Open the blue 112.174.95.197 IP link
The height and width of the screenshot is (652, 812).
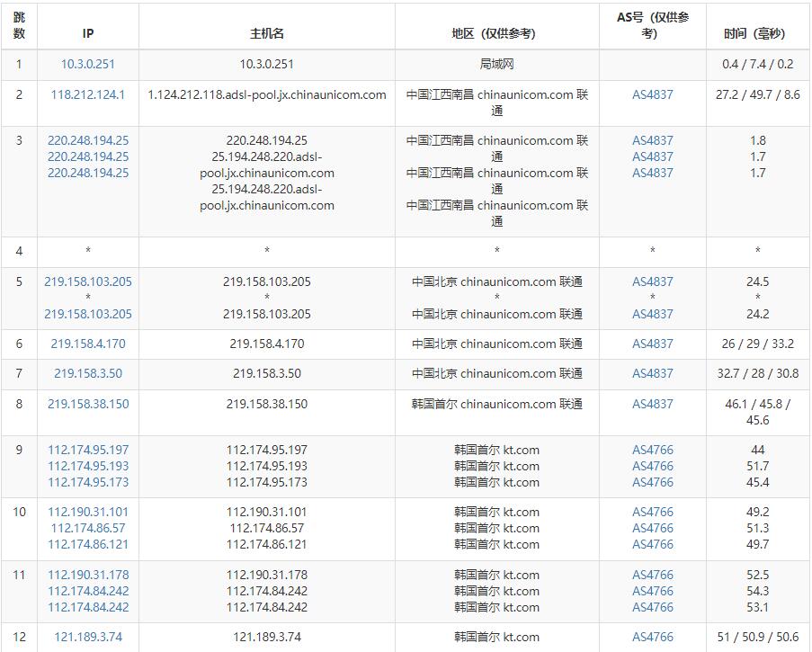(x=87, y=450)
